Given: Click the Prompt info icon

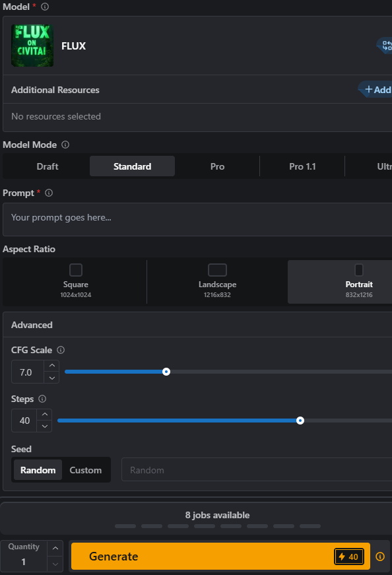Looking at the screenshot, I should [x=49, y=193].
